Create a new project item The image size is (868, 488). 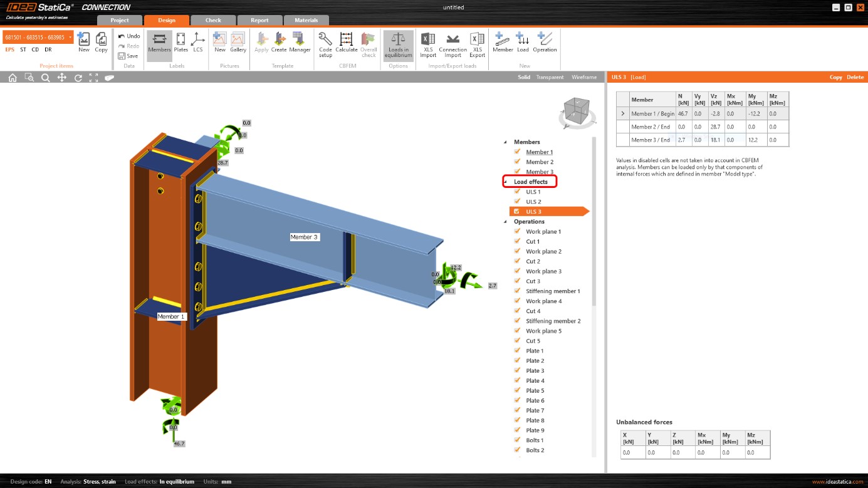point(83,42)
